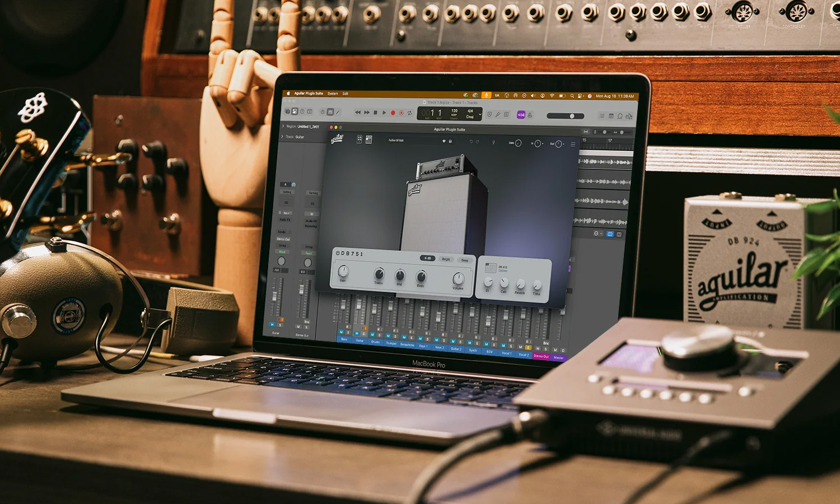Open the Loop Browser

click(620, 116)
